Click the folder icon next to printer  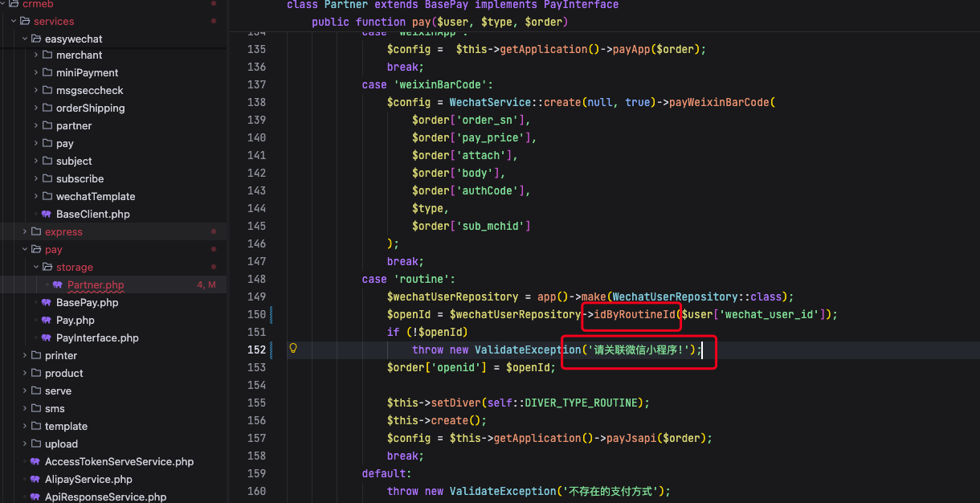pos(36,355)
